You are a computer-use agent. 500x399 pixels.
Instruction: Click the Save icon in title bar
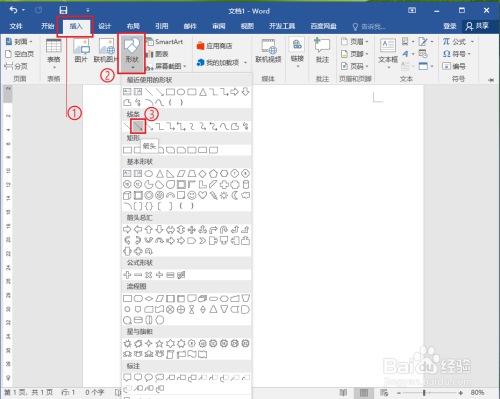point(63,10)
